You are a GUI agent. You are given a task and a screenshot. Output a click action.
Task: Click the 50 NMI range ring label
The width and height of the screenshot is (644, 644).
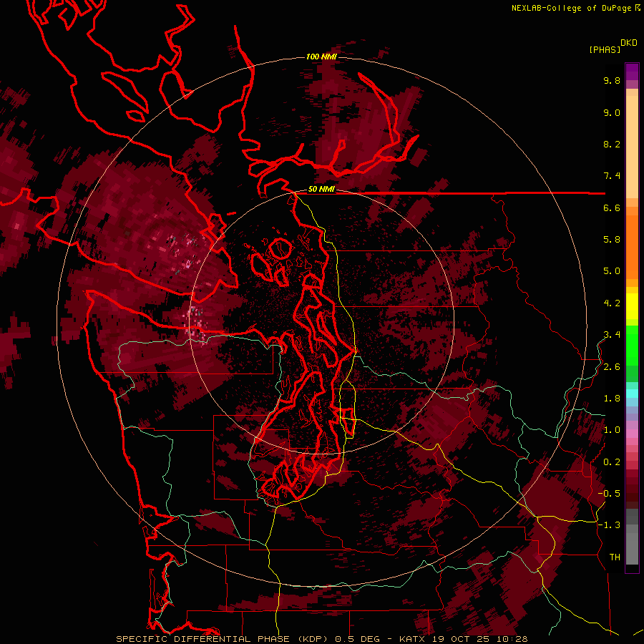pyautogui.click(x=321, y=190)
